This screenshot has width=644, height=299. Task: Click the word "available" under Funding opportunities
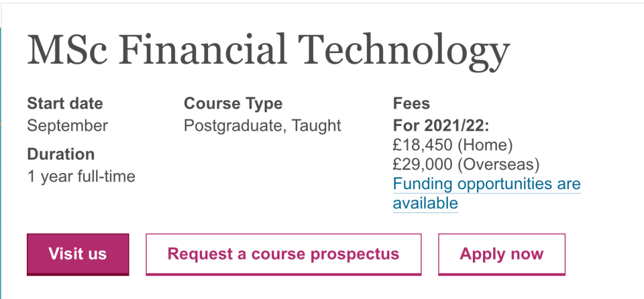tap(425, 203)
